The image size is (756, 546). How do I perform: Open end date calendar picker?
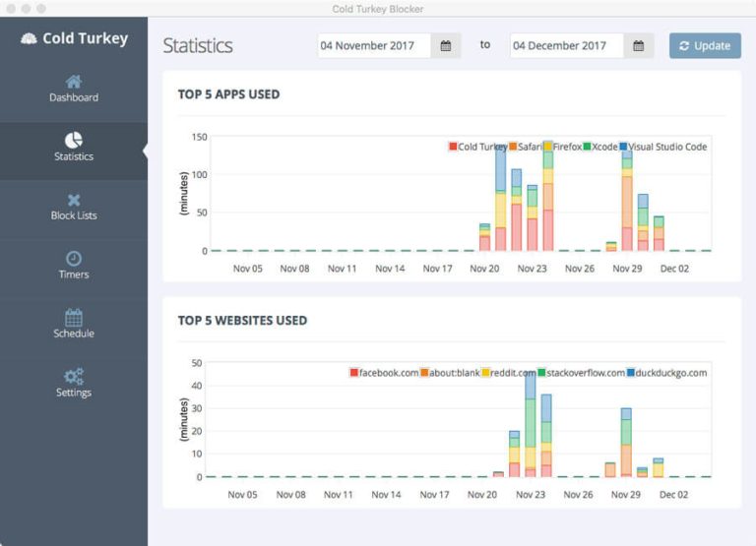638,46
